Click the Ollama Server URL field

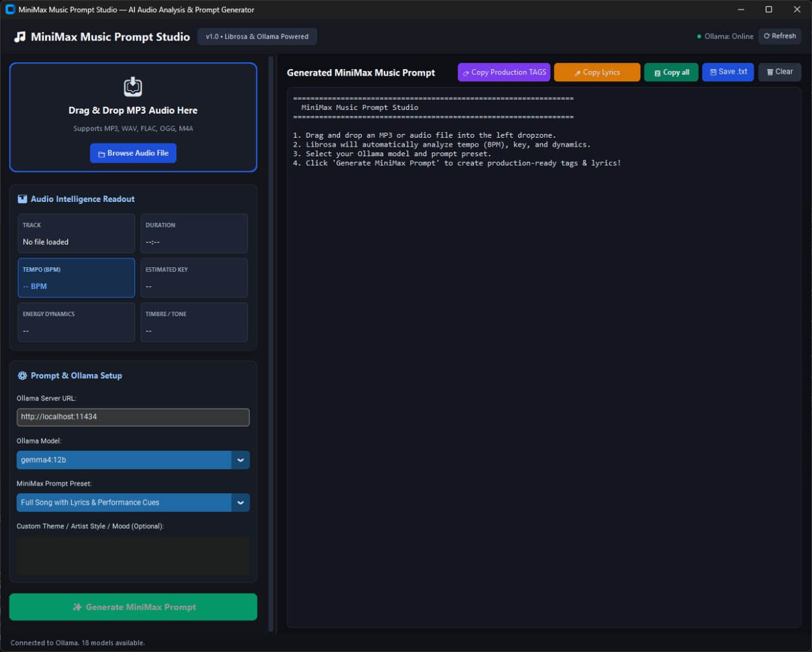coord(133,417)
